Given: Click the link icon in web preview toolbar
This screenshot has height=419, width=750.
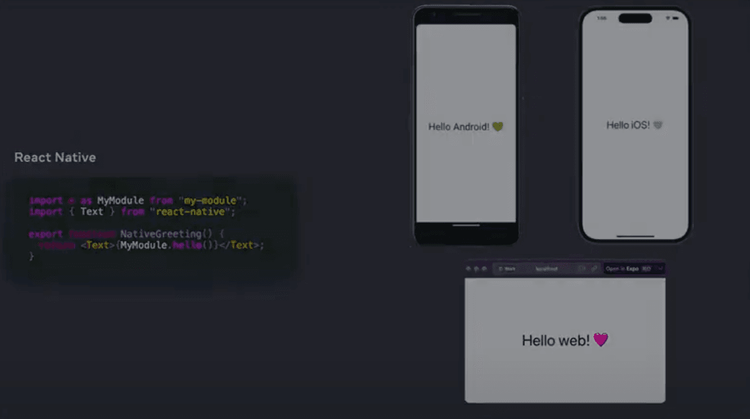Looking at the screenshot, I should (594, 269).
